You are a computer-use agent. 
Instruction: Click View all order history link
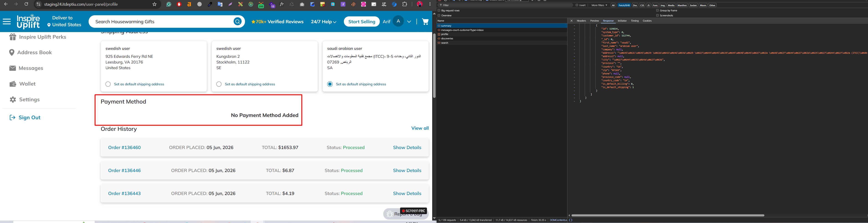click(420, 128)
